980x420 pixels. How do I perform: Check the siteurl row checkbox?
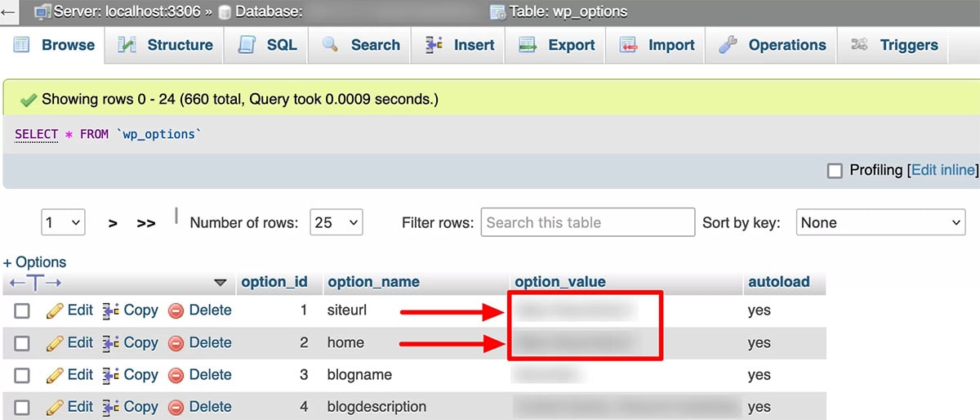tap(22, 311)
